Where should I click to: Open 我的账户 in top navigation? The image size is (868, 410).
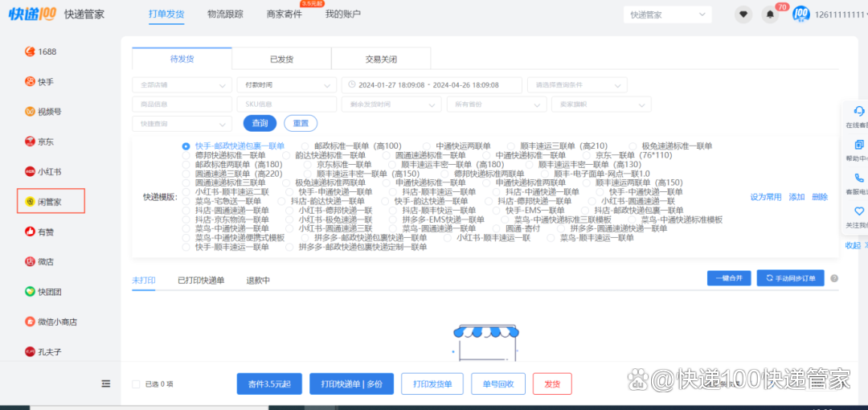(x=343, y=14)
